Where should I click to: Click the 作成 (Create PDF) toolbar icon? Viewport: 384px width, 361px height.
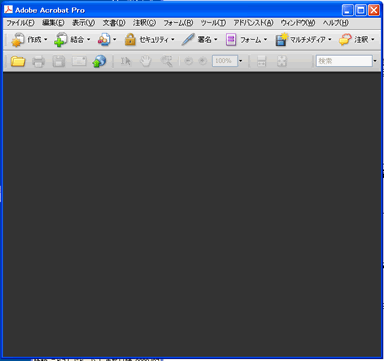click(18, 39)
